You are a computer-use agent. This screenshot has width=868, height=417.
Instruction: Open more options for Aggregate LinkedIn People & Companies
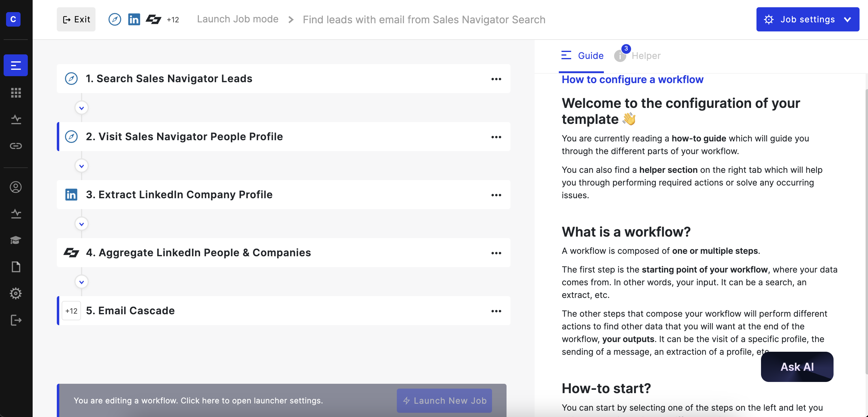click(x=496, y=253)
